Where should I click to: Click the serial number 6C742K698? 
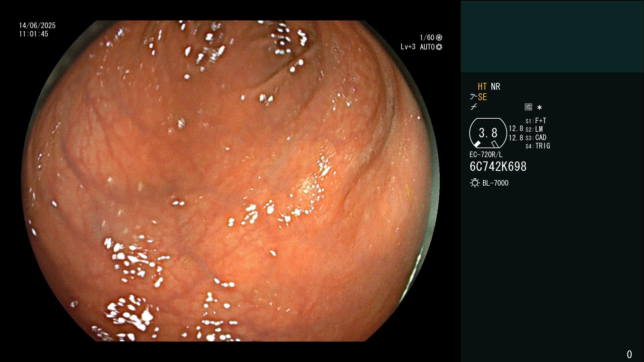tap(498, 167)
